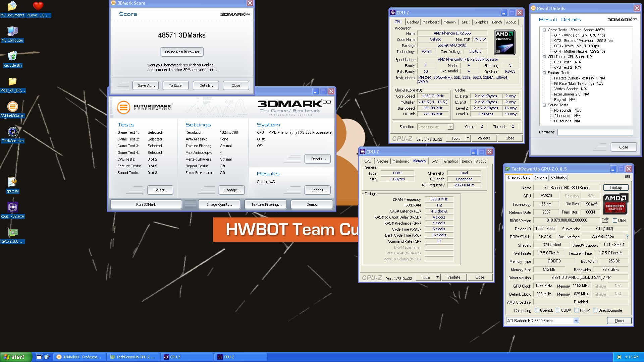Open the SPD tab in the Memory CPU-Z window
644x362 pixels.
pyautogui.click(x=435, y=161)
